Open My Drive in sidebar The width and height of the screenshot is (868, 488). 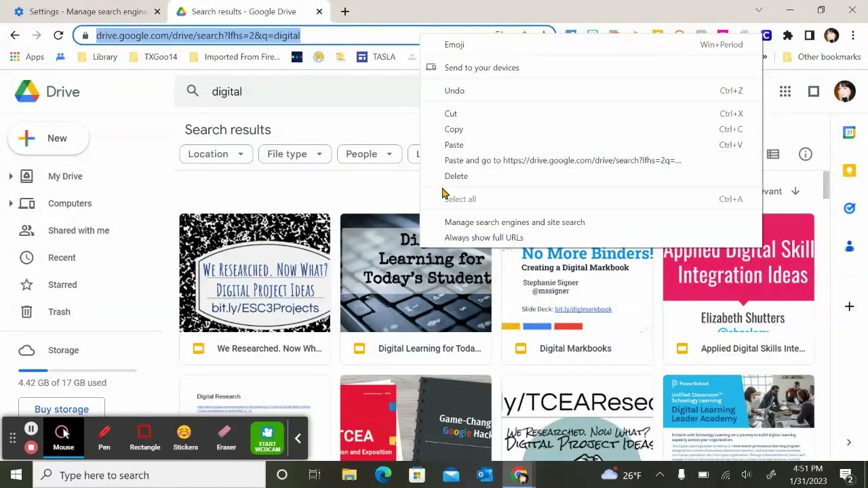coord(65,176)
